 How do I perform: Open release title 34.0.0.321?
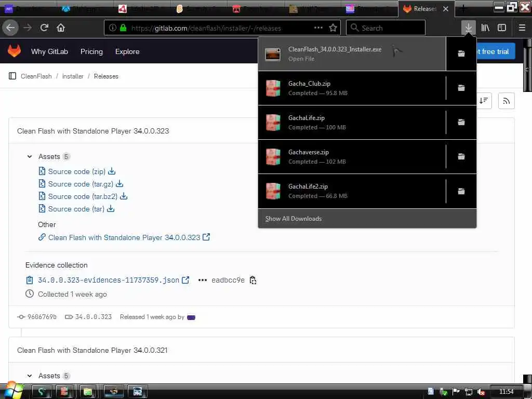coord(92,350)
